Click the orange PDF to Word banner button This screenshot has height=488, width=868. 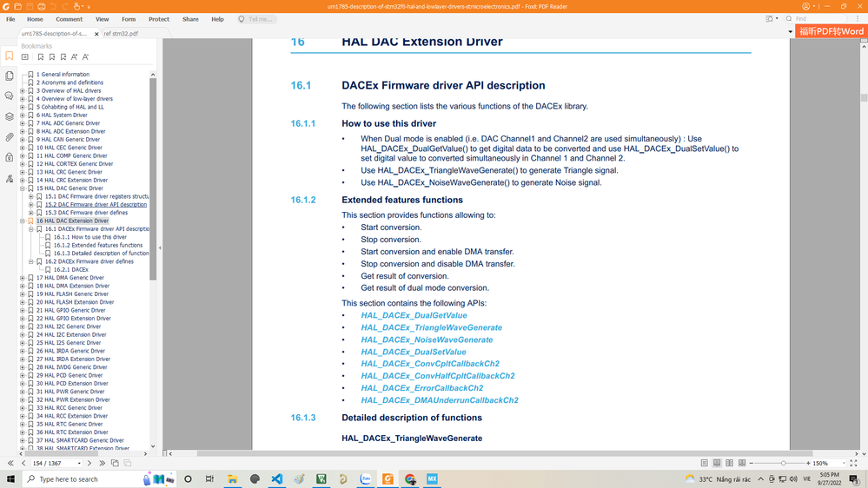tap(831, 31)
